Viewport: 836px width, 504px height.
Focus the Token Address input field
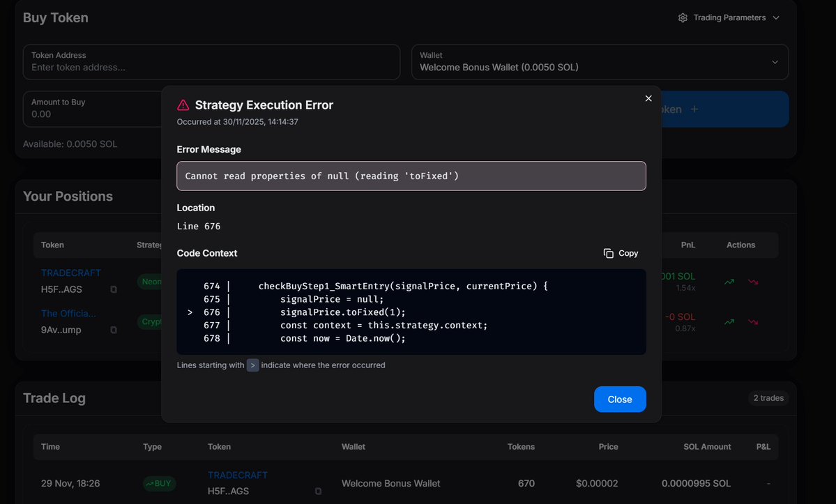(x=212, y=62)
